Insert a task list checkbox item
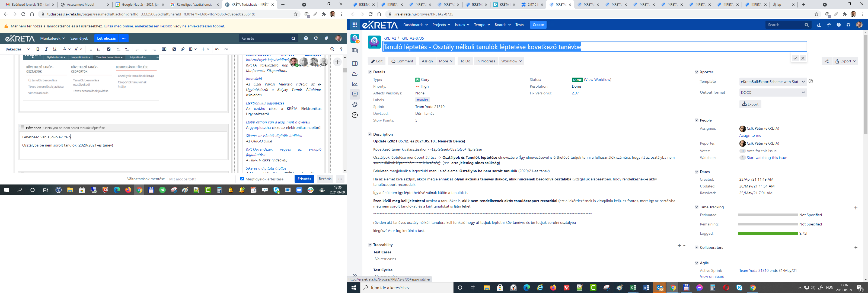 coord(109,49)
